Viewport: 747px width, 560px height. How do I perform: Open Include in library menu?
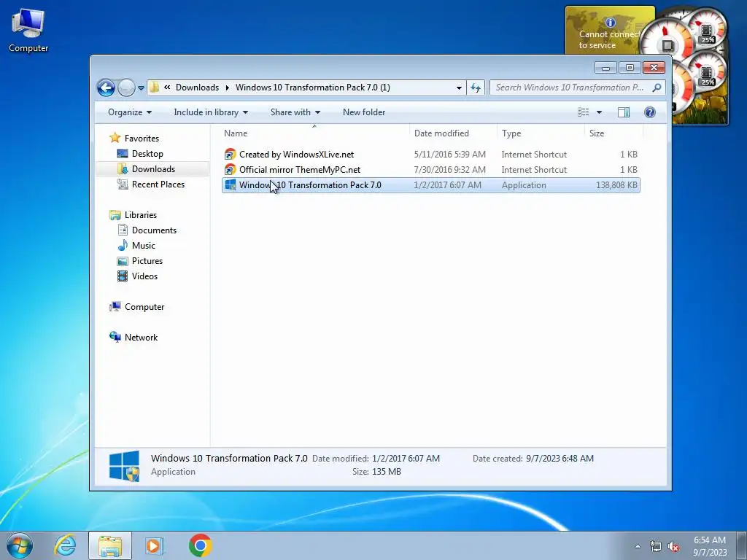211,112
